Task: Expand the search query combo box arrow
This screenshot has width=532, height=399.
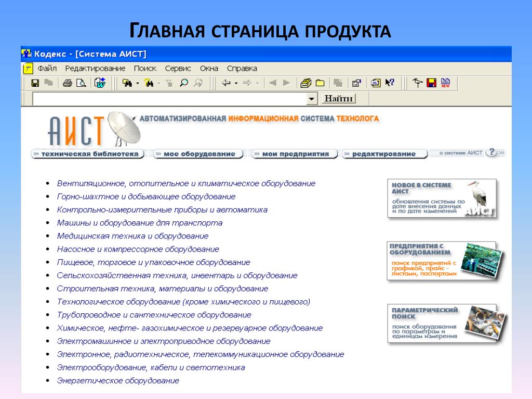Action: (x=312, y=99)
